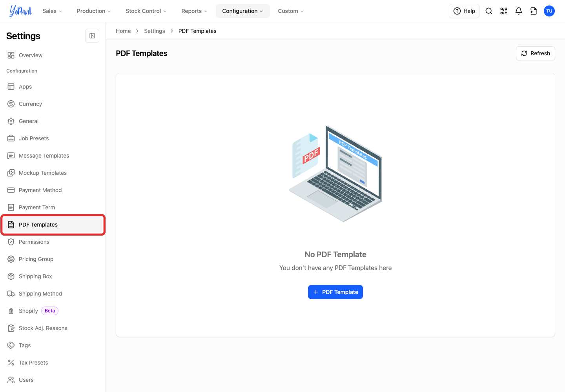Click the Shipping Box cube icon
The width and height of the screenshot is (565, 392).
click(x=11, y=276)
